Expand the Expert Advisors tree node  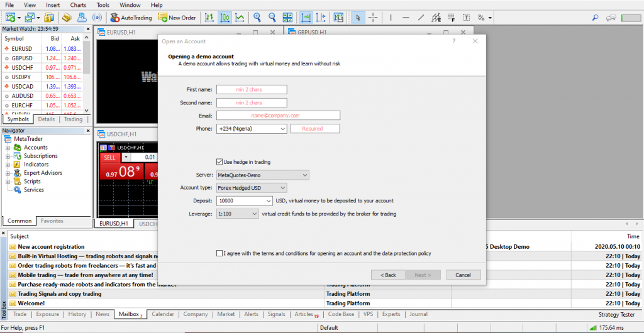click(8, 173)
